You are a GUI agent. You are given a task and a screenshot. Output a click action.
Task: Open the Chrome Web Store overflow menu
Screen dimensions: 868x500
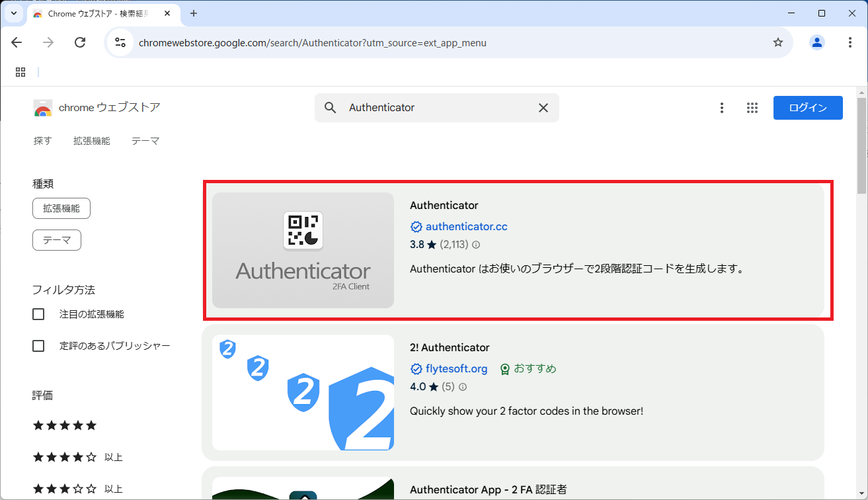[x=722, y=107]
